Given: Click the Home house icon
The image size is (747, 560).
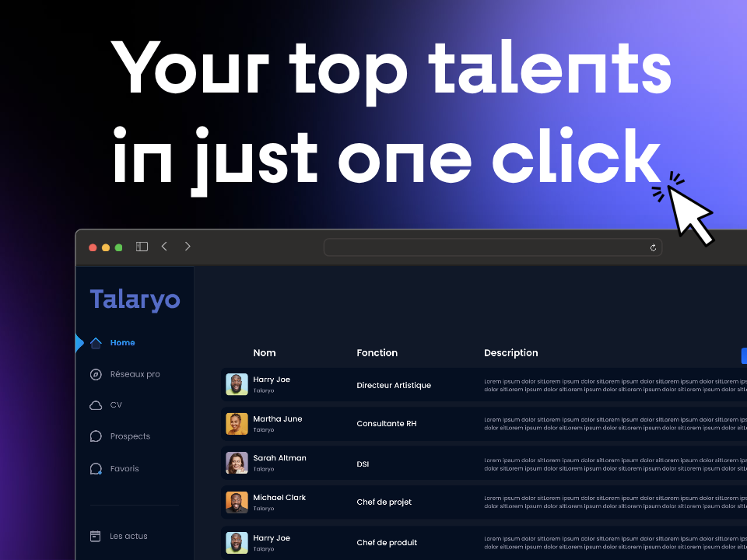Looking at the screenshot, I should click(96, 343).
